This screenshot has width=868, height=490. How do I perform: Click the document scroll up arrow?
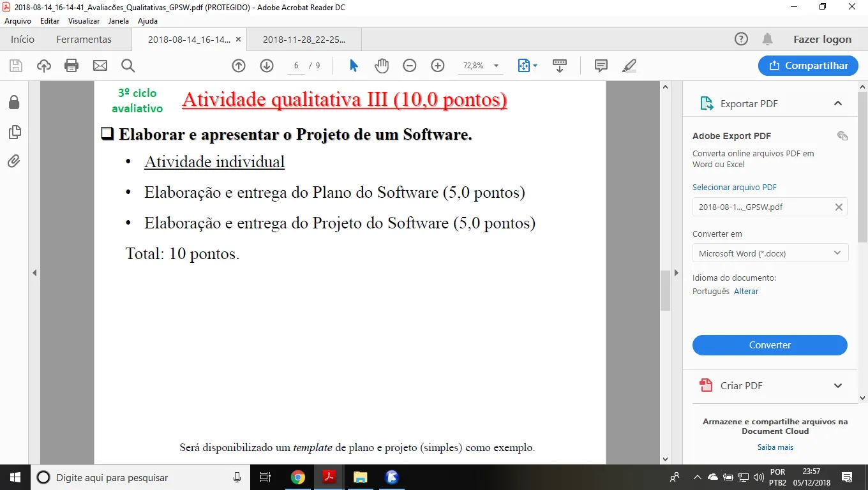(665, 87)
